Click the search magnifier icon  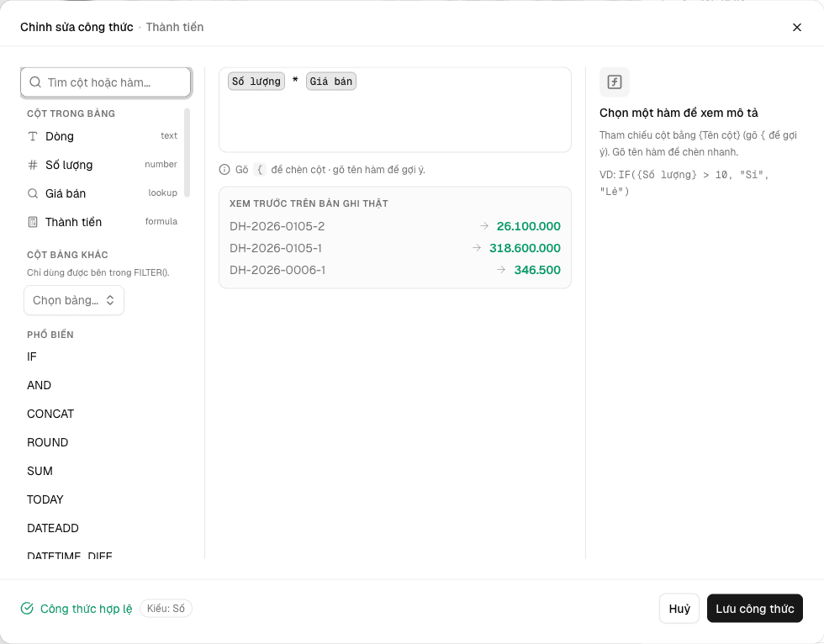35,82
